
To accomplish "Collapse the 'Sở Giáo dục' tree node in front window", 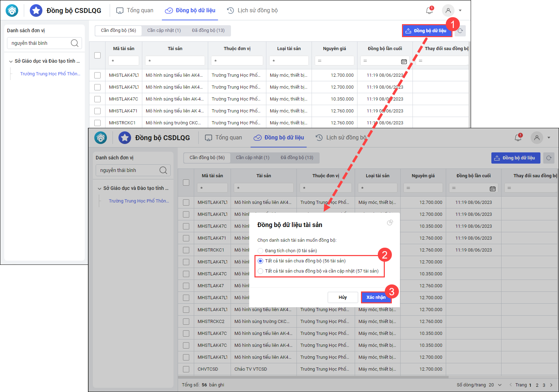I will (99, 188).
